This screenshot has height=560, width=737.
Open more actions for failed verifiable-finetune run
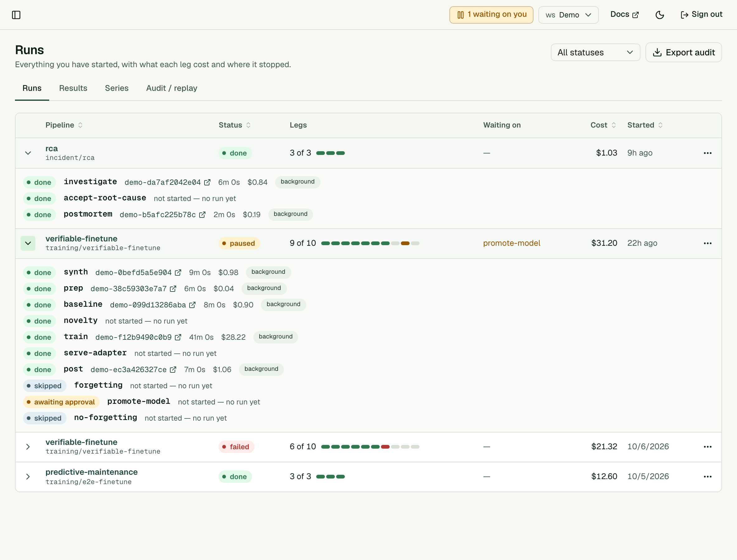708,447
